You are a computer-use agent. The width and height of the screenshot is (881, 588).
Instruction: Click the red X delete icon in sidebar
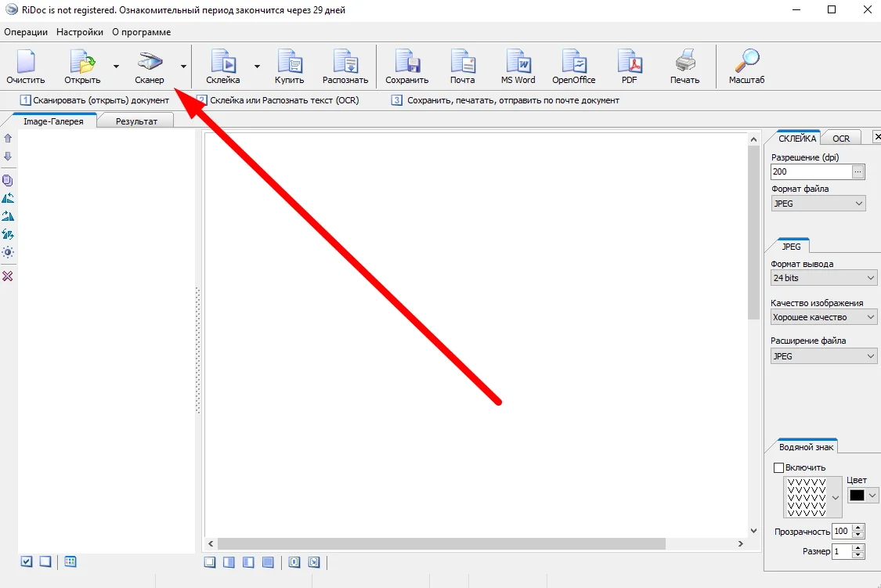[x=8, y=276]
